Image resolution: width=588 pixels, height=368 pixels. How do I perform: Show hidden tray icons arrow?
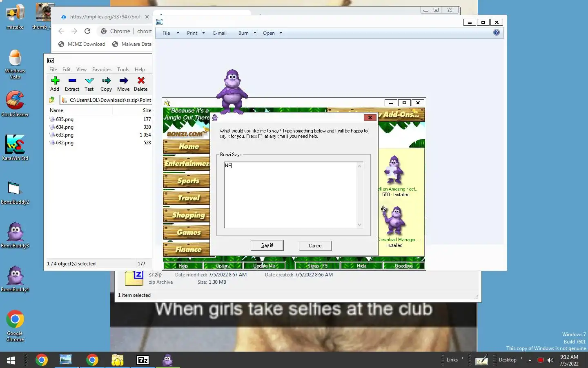coord(530,360)
